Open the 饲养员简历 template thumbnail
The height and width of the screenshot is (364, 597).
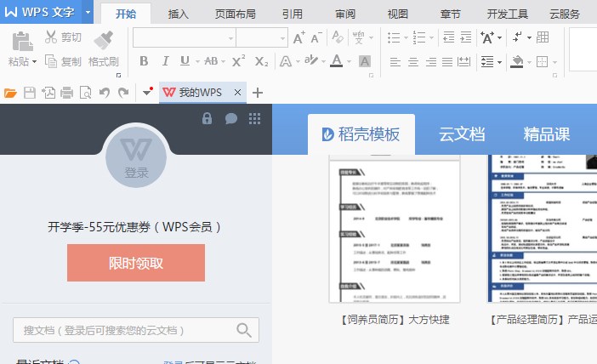395,229
